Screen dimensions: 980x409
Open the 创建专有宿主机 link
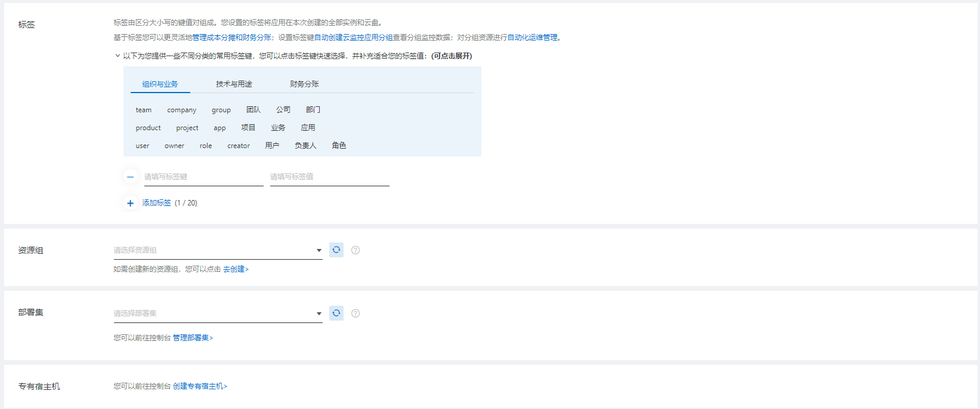tap(200, 386)
